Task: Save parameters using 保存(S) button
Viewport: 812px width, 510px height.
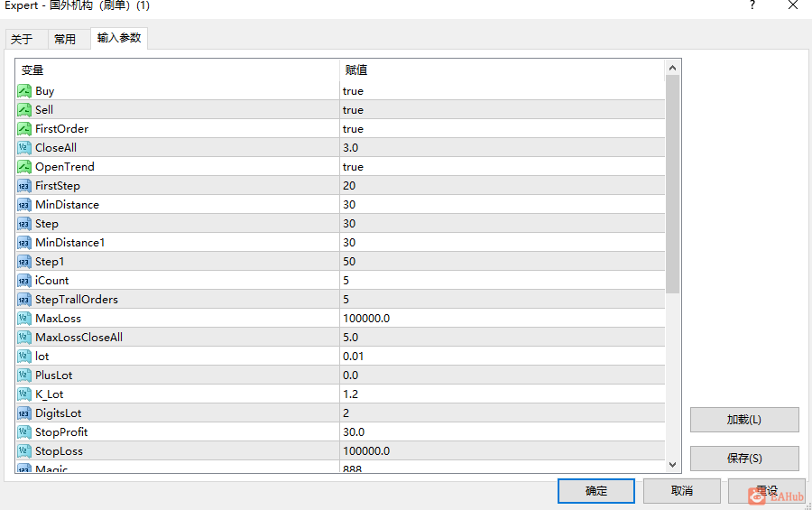Action: coord(744,459)
